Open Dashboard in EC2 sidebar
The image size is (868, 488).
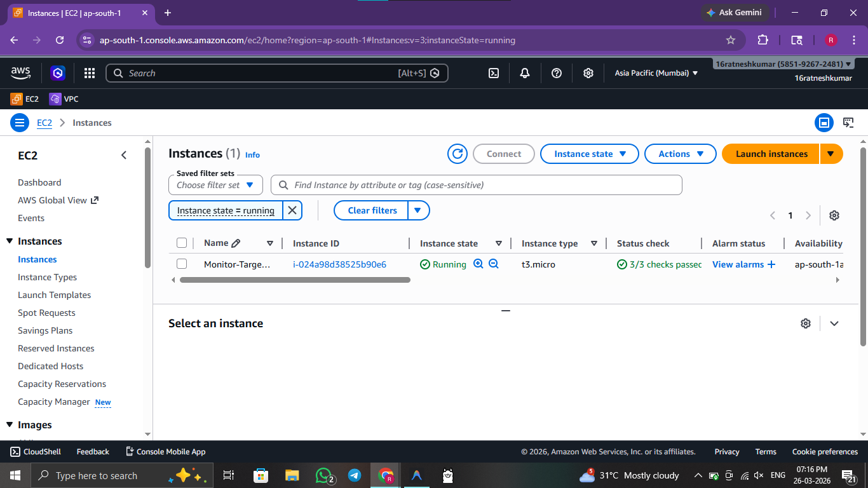pyautogui.click(x=39, y=182)
